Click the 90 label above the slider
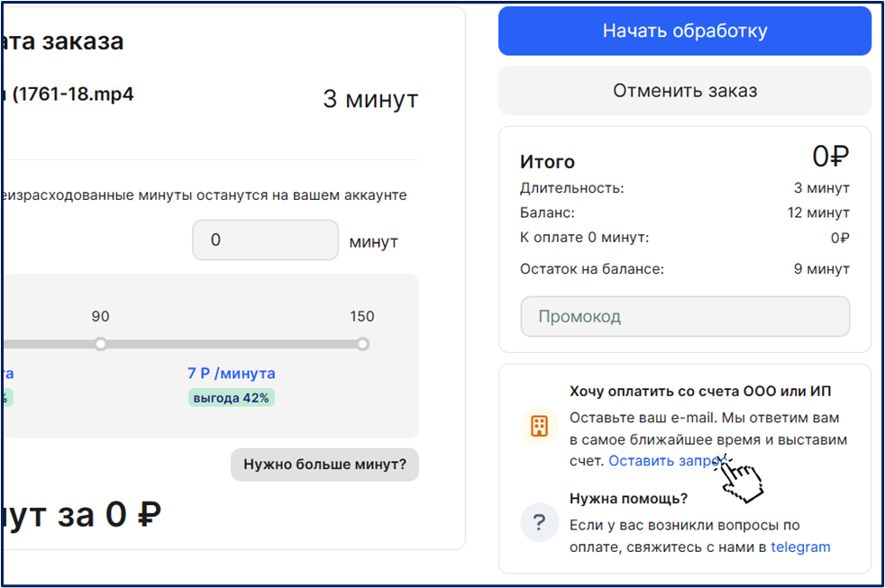885x588 pixels. pos(100,316)
